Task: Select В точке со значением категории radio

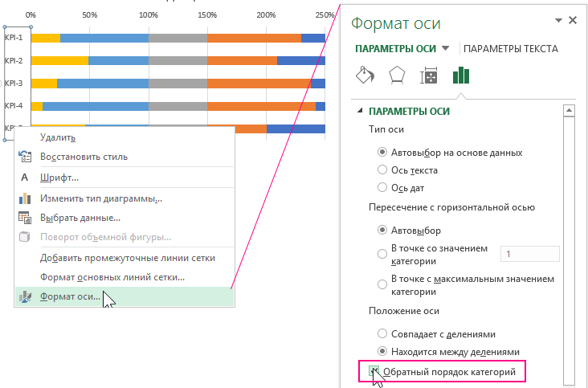Action: point(382,254)
